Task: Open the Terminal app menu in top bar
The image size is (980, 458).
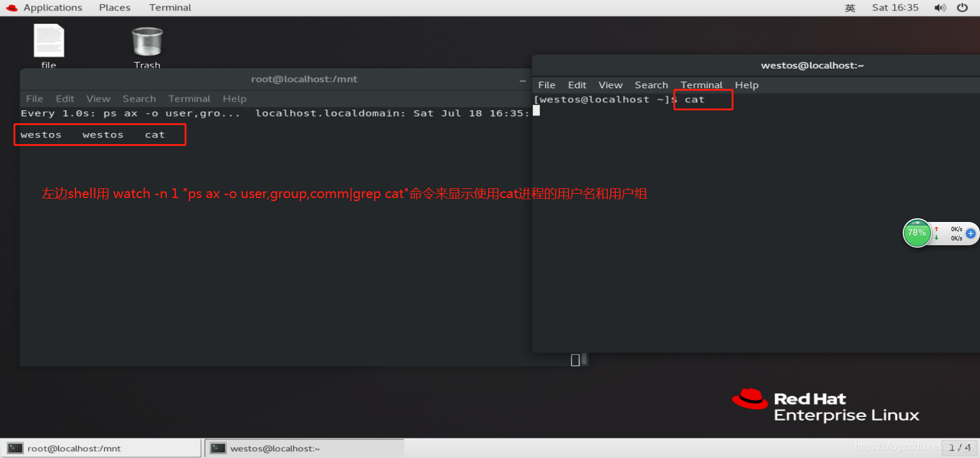Action: (x=170, y=7)
